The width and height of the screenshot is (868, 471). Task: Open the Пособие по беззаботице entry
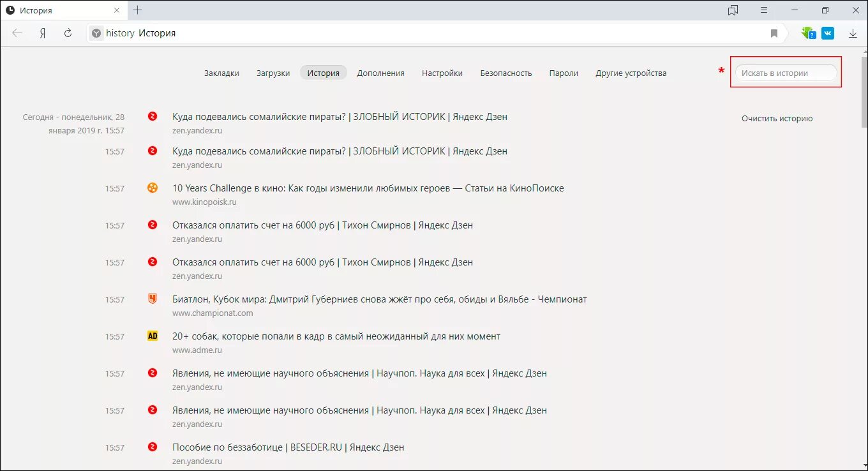(288, 447)
